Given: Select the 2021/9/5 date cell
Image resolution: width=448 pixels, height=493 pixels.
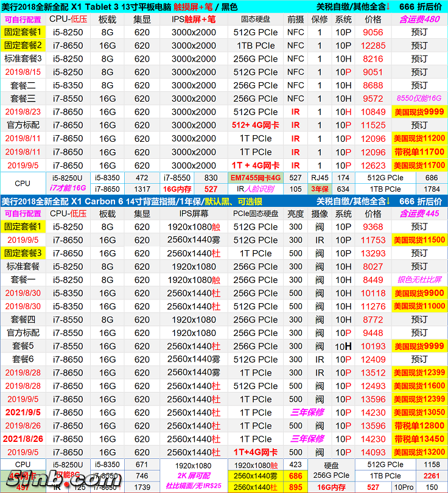Looking at the screenshot, I should pyautogui.click(x=23, y=412).
